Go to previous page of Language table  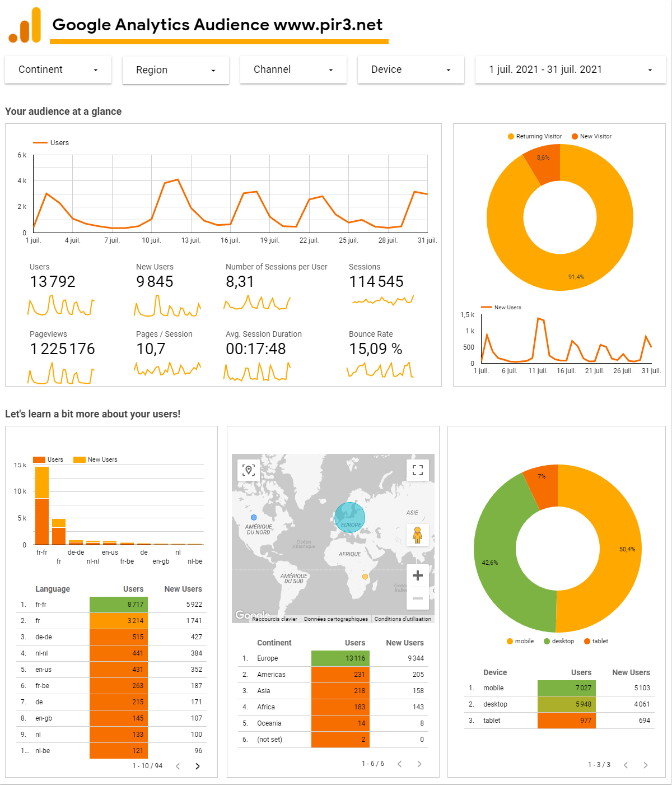coord(178,766)
